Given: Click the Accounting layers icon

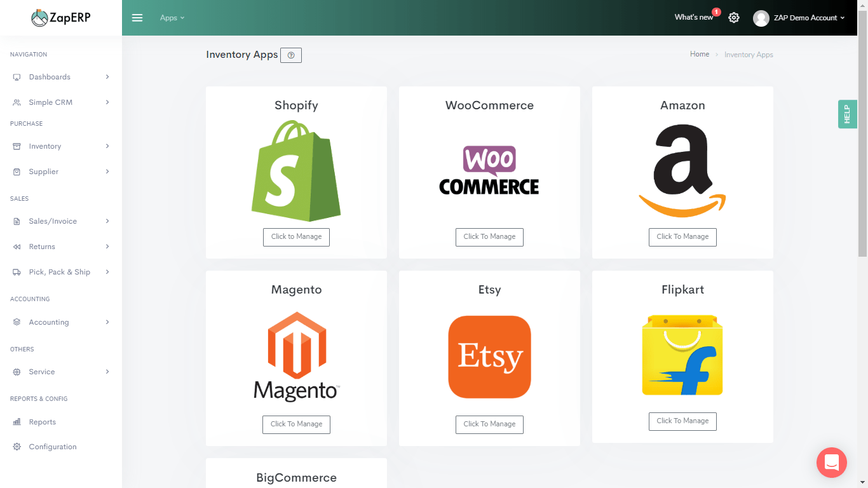Looking at the screenshot, I should click(17, 322).
